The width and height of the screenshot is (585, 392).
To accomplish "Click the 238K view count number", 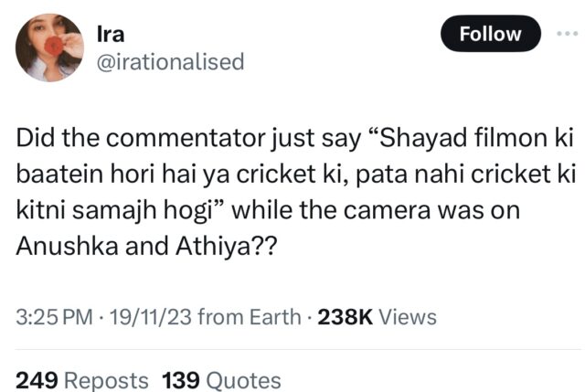I will click(x=344, y=317).
